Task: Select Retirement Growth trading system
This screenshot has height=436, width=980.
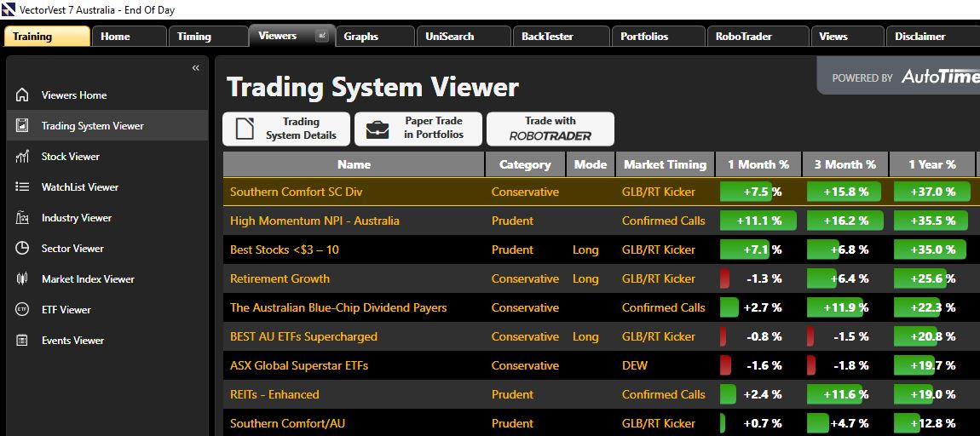Action: coord(280,278)
